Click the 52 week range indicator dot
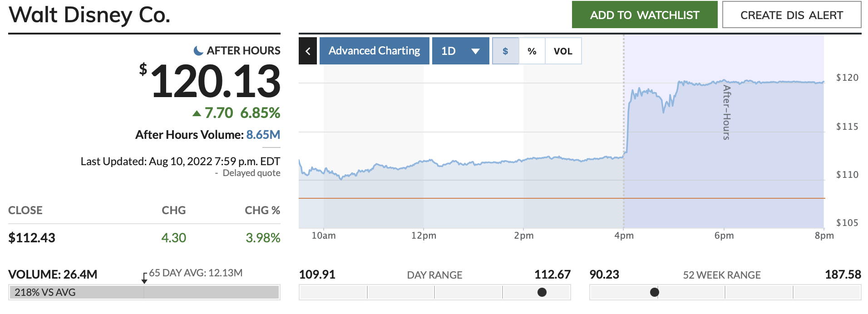868x314 pixels. point(654,292)
